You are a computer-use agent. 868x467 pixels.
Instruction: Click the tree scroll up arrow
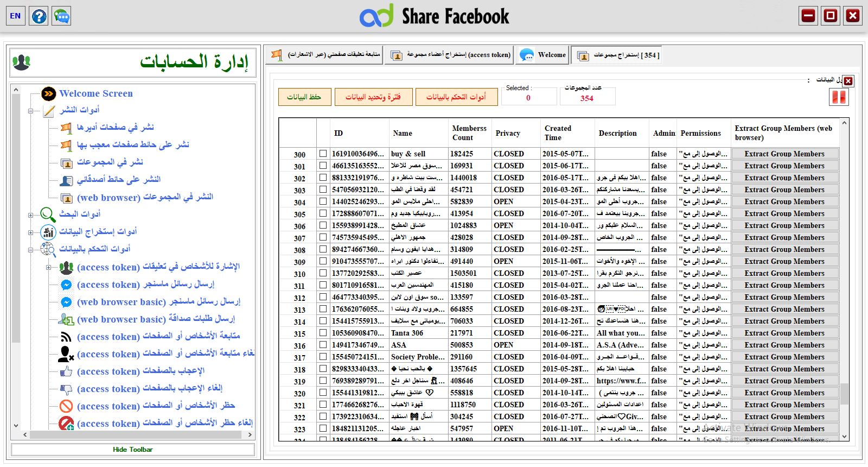tap(16, 90)
